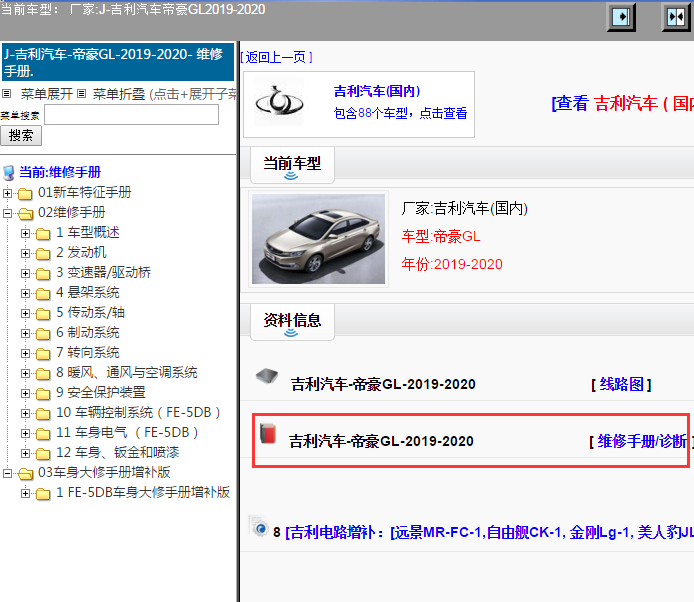
Task: Open the 线路图 link
Action: click(621, 384)
